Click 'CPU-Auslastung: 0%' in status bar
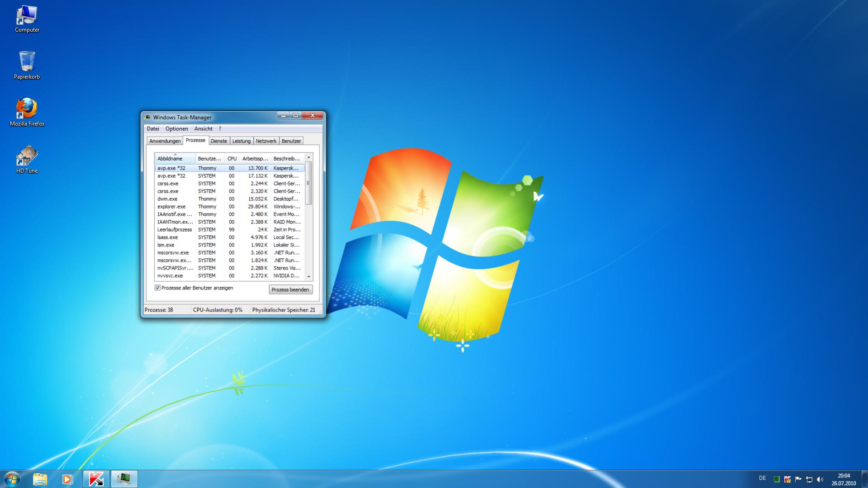868x488 pixels. coord(218,310)
